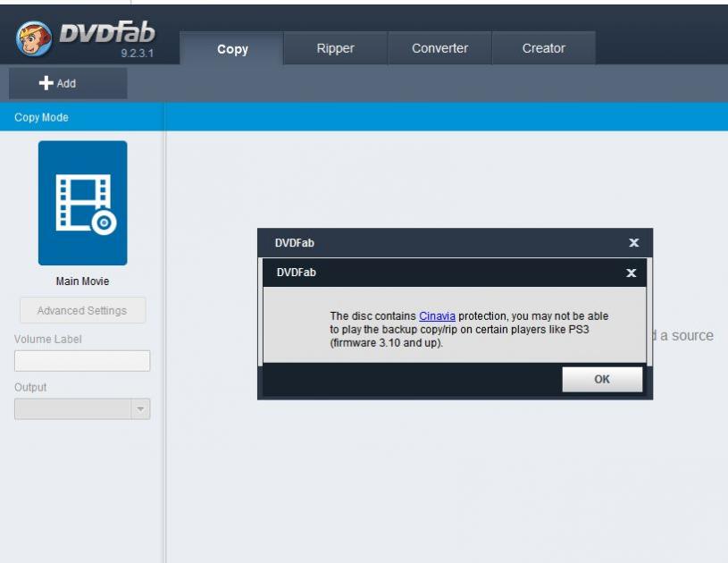Open the Converter tab

(439, 48)
